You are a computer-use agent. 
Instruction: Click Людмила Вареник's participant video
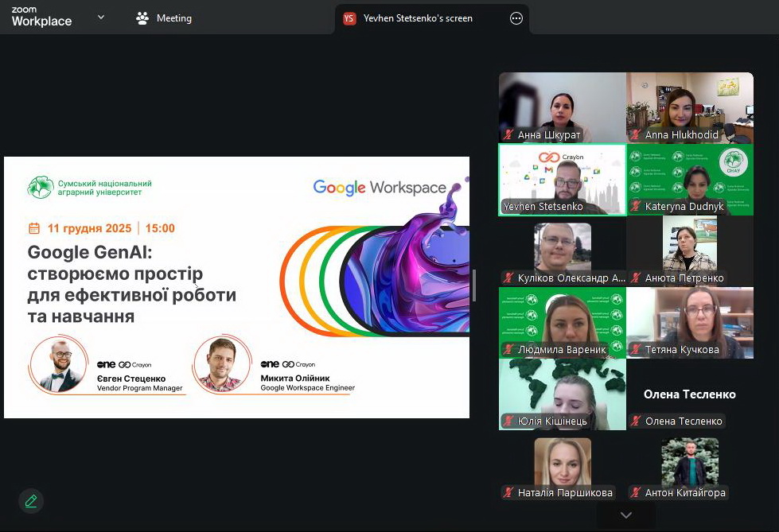click(562, 321)
